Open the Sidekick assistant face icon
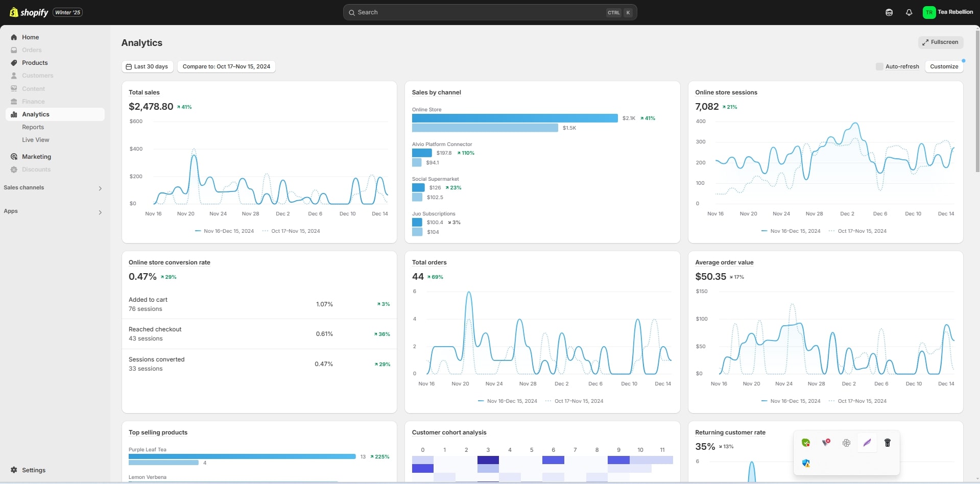This screenshot has width=980, height=484. 889,12
